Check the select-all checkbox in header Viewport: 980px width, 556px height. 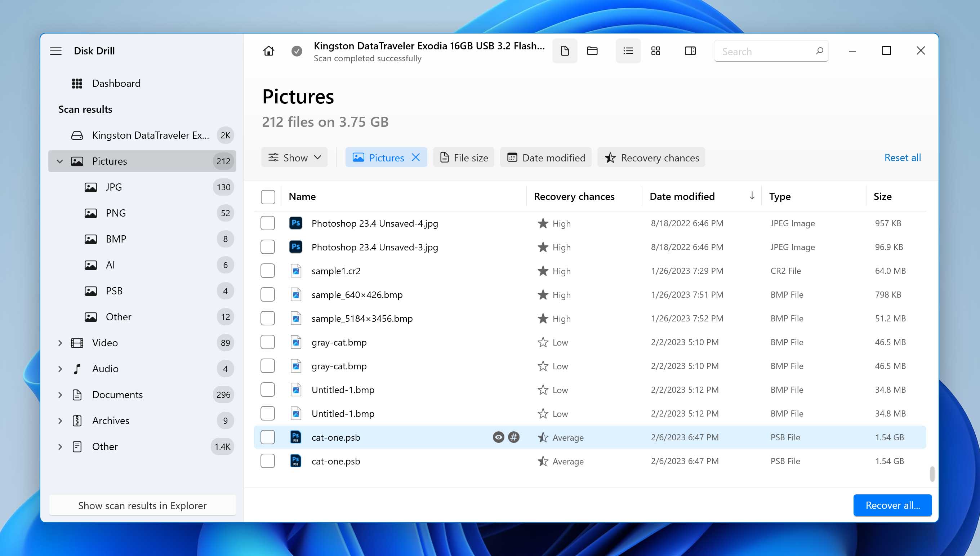pyautogui.click(x=268, y=197)
